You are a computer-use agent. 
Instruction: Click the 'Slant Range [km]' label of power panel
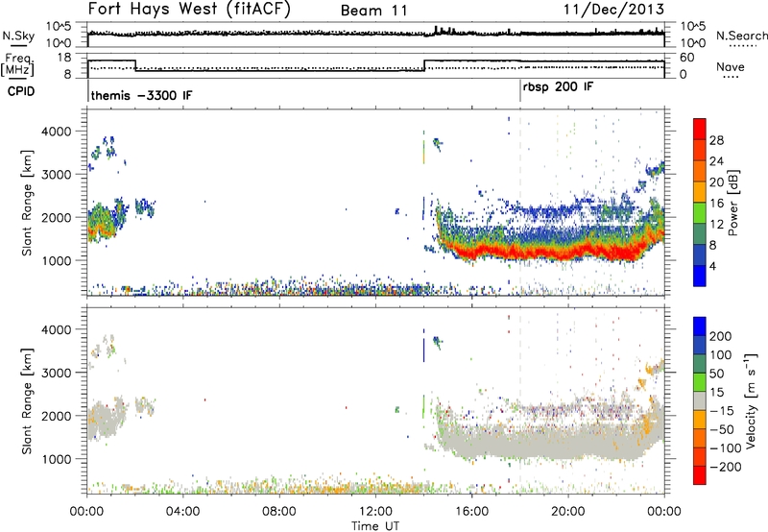point(27,203)
